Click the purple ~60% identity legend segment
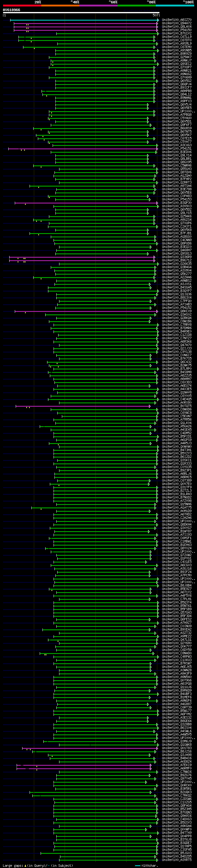Image resolution: width=197 pixels, height=868 pixels. [x=98, y=6]
